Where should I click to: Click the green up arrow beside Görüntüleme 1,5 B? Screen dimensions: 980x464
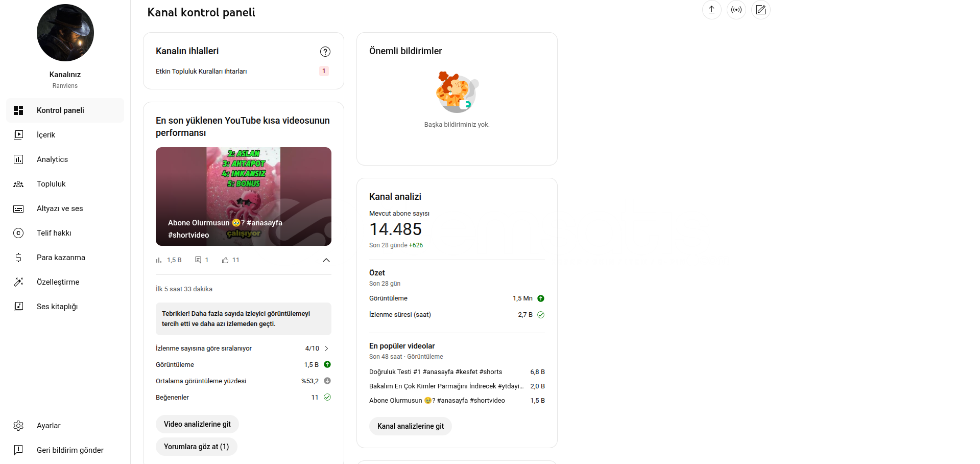327,364
